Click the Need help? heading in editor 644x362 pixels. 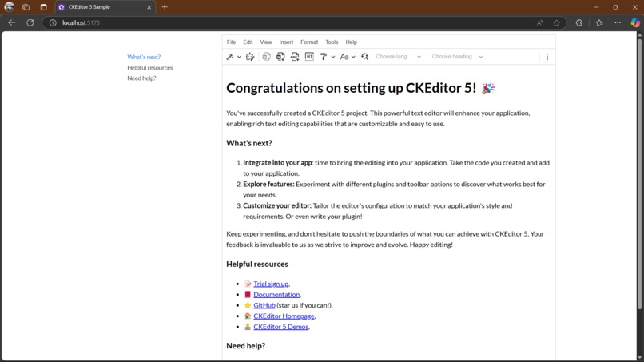tap(245, 346)
